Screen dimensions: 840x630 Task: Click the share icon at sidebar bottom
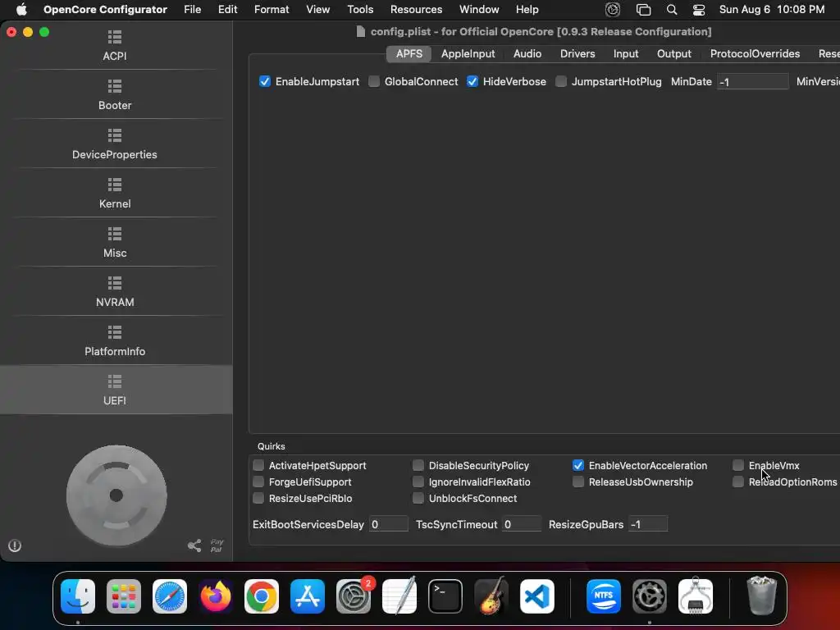tap(194, 546)
